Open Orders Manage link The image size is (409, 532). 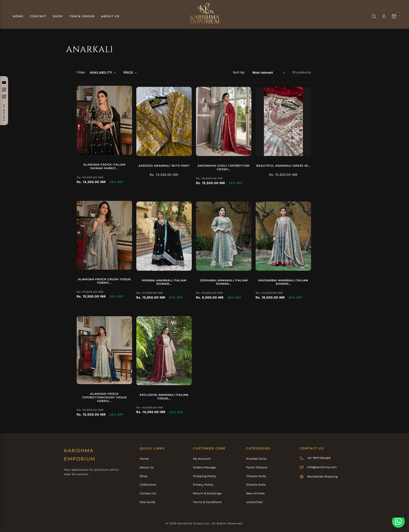tap(204, 467)
